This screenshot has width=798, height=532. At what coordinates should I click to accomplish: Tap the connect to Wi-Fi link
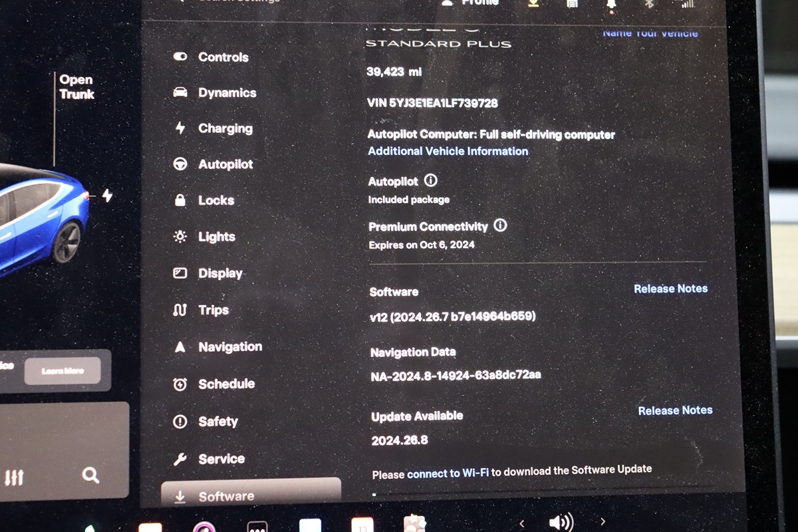tap(448, 473)
